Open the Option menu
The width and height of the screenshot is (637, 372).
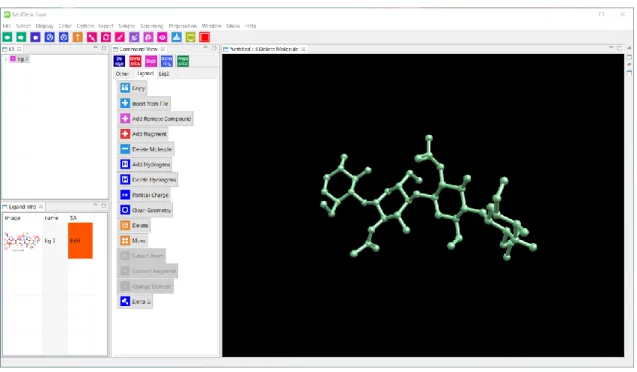85,26
